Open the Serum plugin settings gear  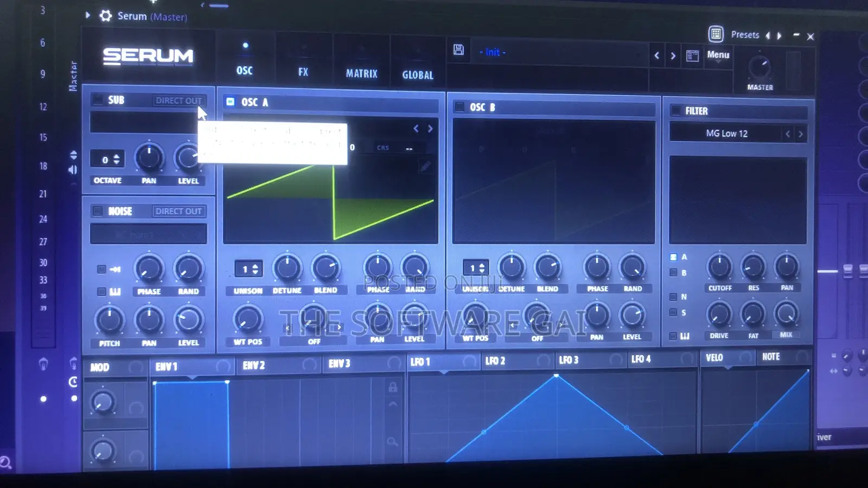(105, 16)
